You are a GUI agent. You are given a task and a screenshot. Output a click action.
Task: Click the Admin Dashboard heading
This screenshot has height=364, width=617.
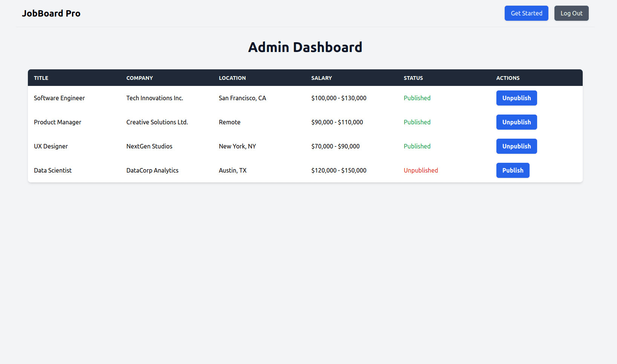pyautogui.click(x=305, y=47)
